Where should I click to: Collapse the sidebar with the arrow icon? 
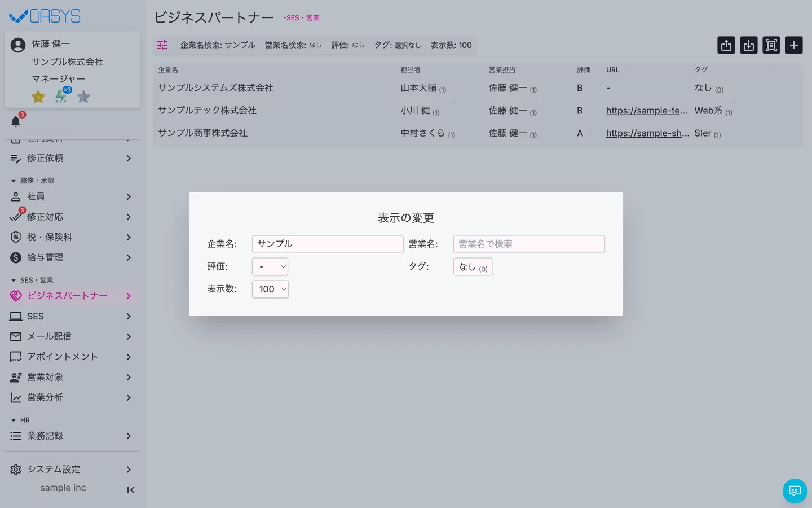point(131,490)
